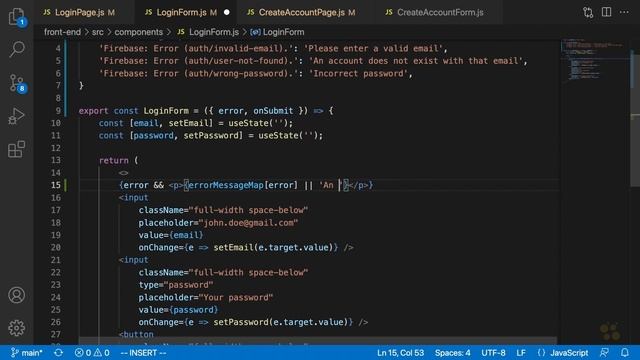This screenshot has height=360, width=640.
Task: Click the components breadcrumb segment
Action: [x=138, y=32]
